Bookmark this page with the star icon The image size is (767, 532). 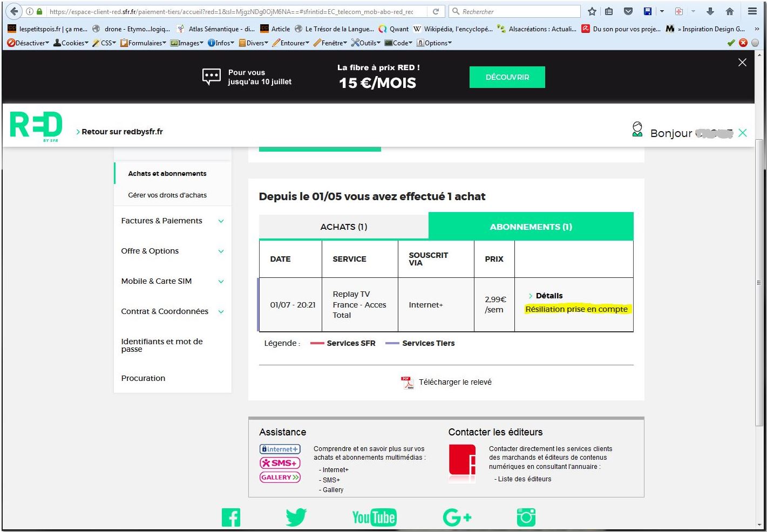tap(592, 11)
